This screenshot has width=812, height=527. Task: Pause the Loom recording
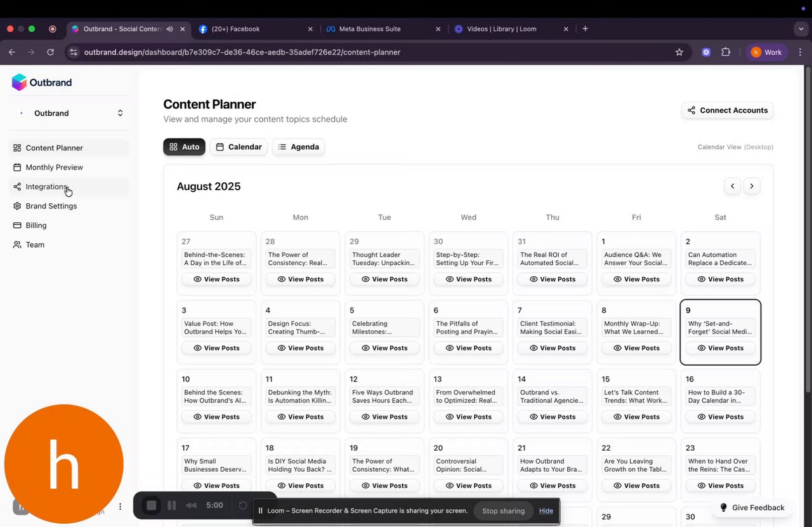(171, 505)
